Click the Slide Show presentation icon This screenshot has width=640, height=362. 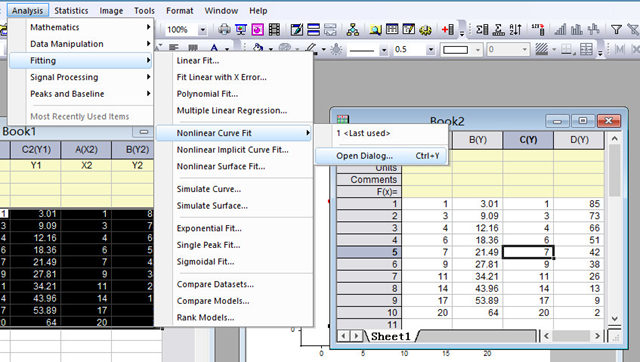[x=240, y=29]
